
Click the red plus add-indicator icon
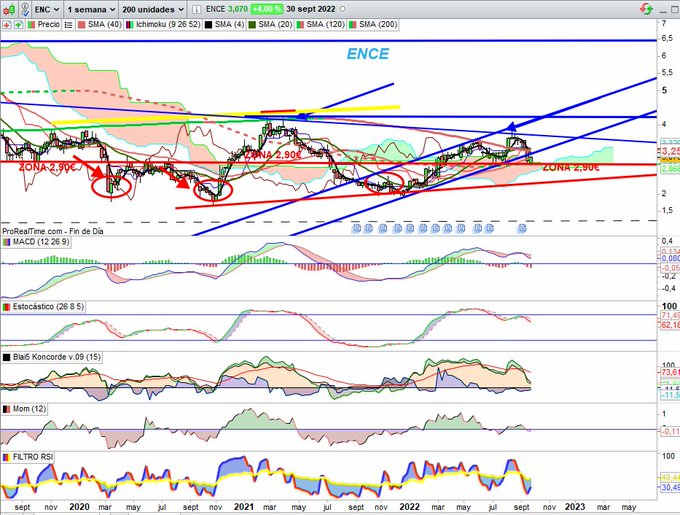coord(6,25)
